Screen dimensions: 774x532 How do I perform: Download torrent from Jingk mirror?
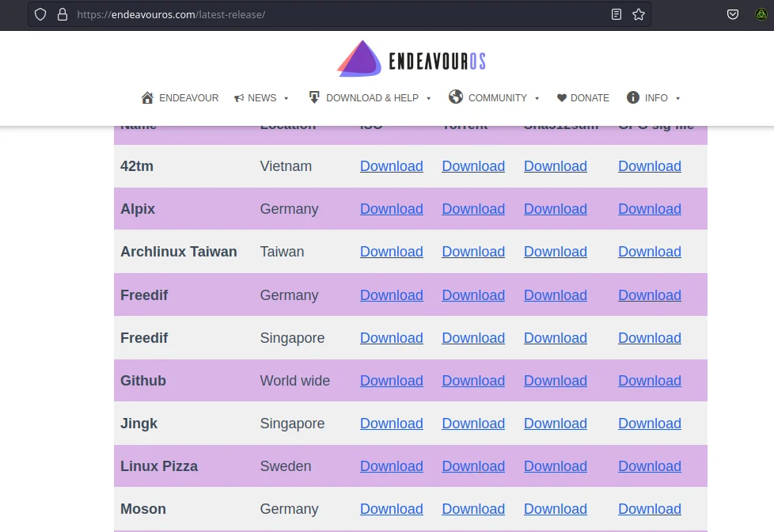pyautogui.click(x=473, y=424)
